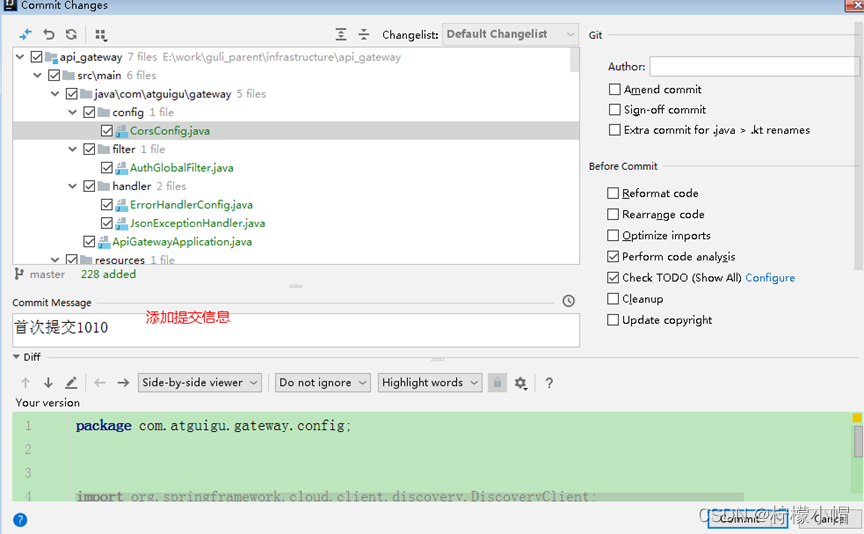The image size is (864, 534).
Task: Click the yellow diff marker stripe
Action: [x=857, y=418]
